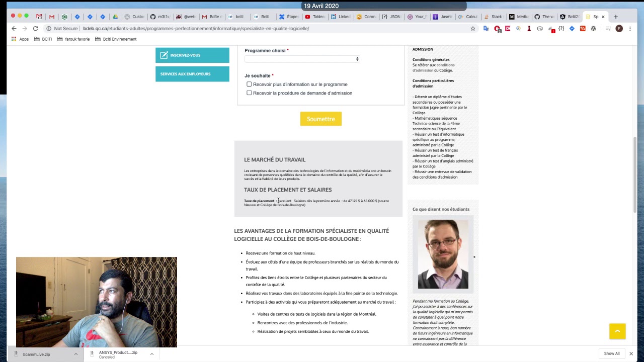Switch to the Medium tab
The image size is (644, 362).
click(x=519, y=17)
